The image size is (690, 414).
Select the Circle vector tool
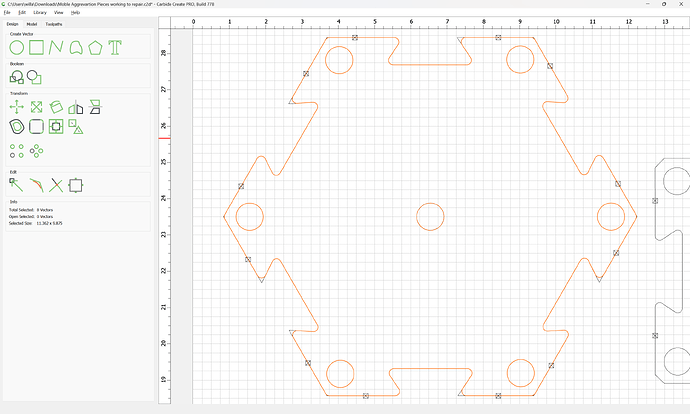17,48
